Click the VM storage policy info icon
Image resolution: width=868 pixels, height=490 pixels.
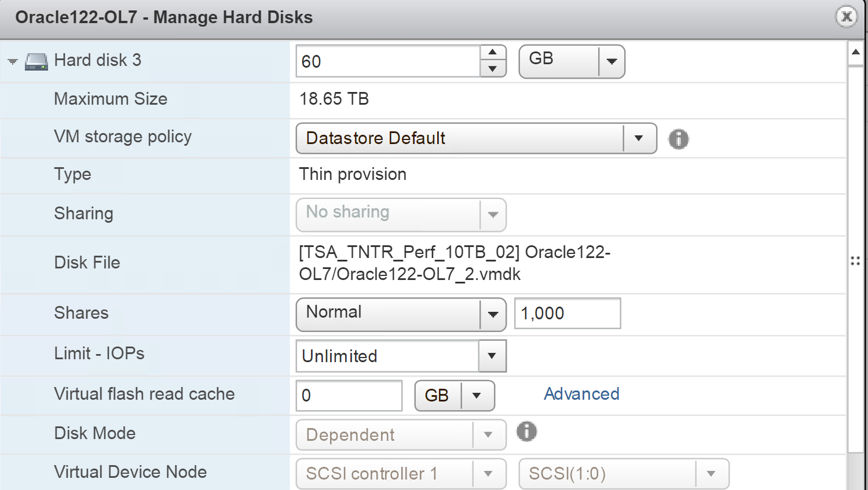(679, 139)
